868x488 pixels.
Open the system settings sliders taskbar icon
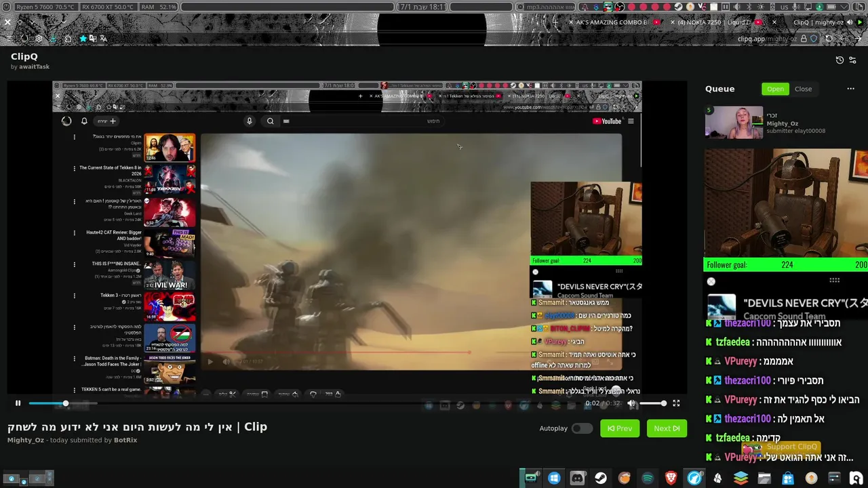point(834,478)
